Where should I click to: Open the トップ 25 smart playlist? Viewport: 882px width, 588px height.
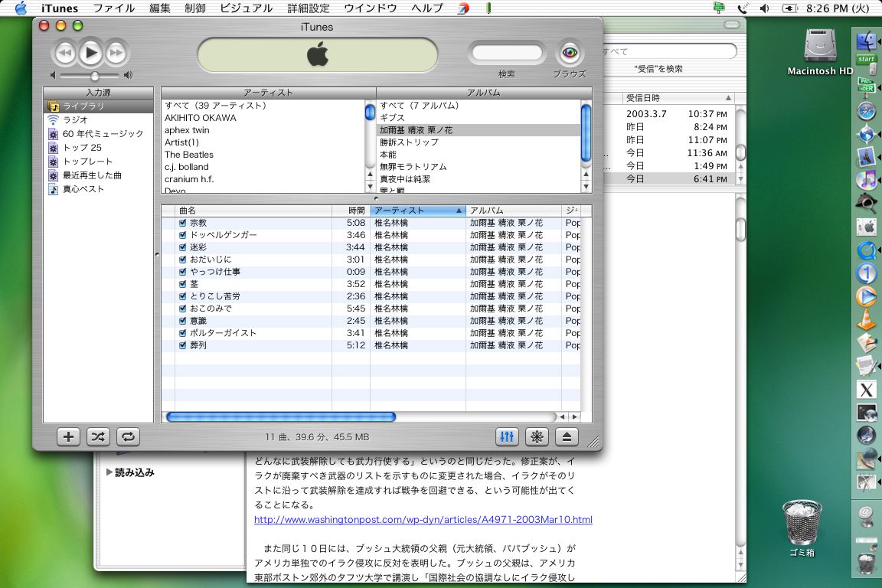click(x=99, y=148)
